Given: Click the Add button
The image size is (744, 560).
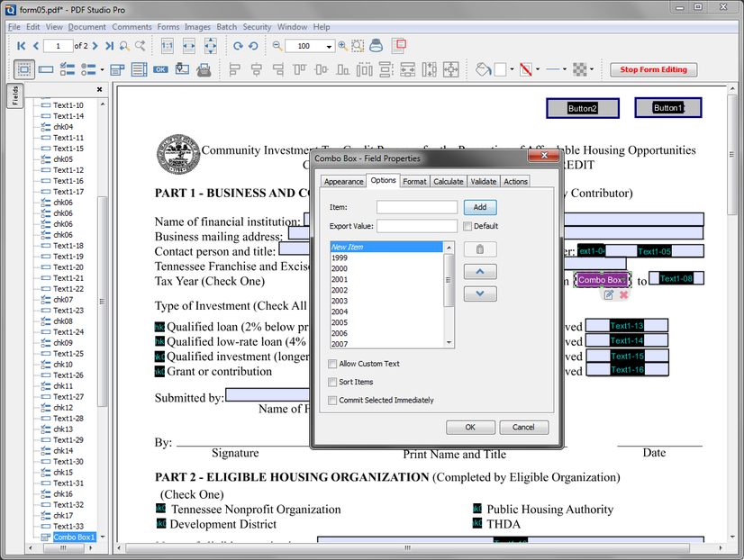Looking at the screenshot, I should click(480, 207).
